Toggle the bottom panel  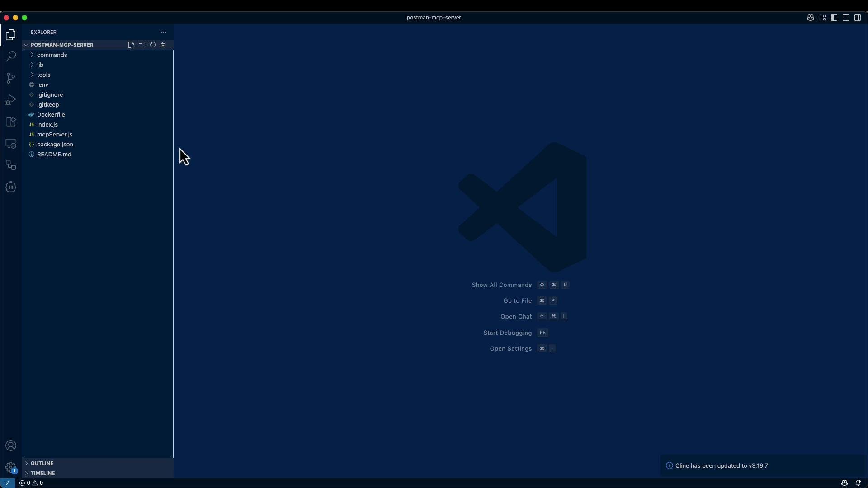[846, 18]
